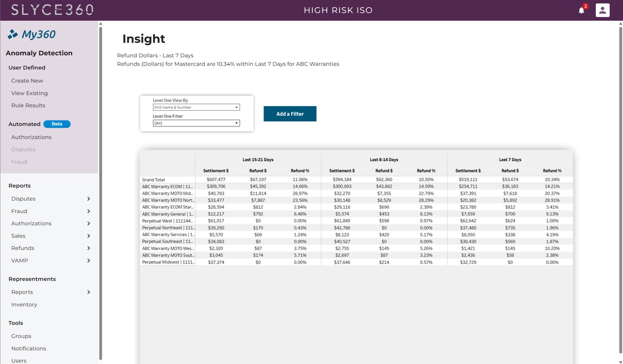
Task: Expand the Sales reports chevron
Action: click(x=88, y=236)
